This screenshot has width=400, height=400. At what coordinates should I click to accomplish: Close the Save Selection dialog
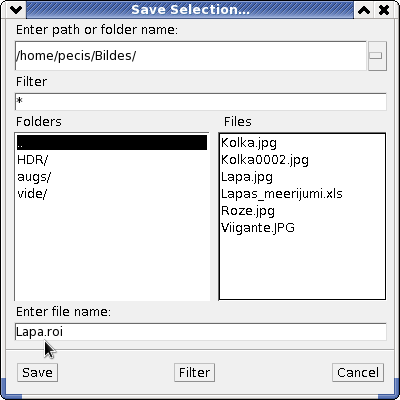384,10
